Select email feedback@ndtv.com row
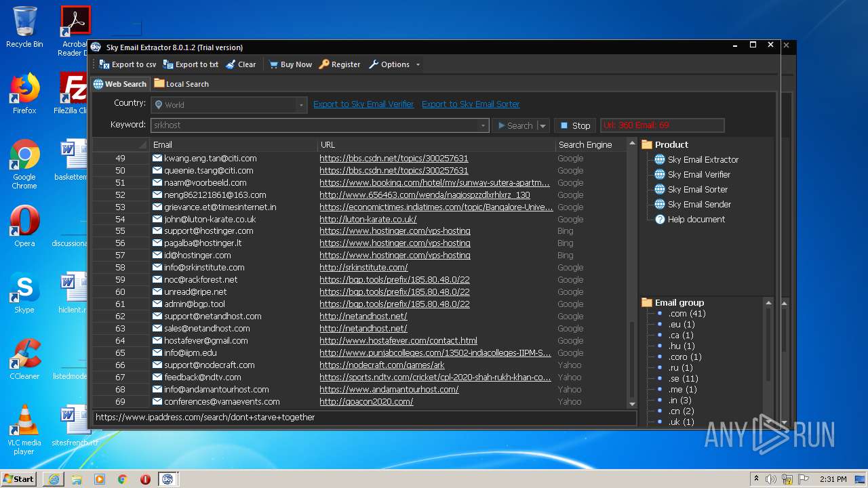868x488 pixels. tap(359, 378)
